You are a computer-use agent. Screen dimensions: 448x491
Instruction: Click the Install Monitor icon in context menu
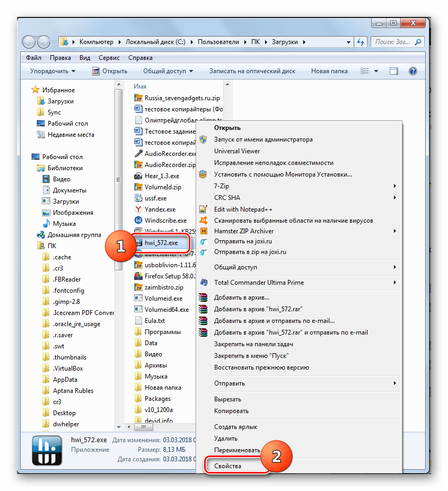pyautogui.click(x=203, y=174)
